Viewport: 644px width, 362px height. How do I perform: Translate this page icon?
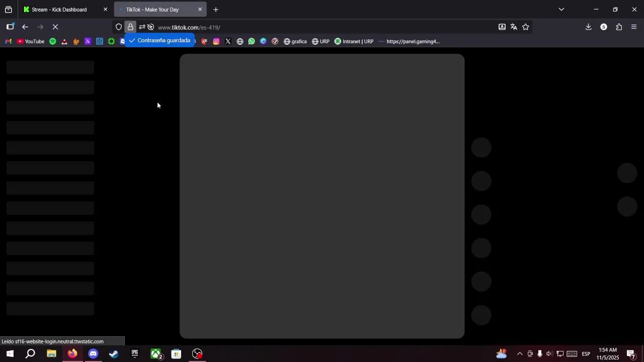[514, 27]
